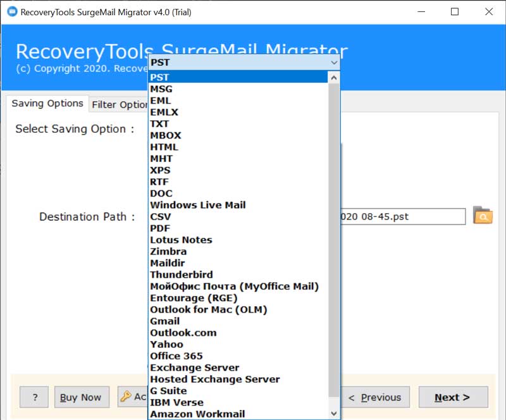Viewport: 506px width, 420px height.
Task: Maximize the SurgeMail Migrator window
Action: tap(455, 12)
